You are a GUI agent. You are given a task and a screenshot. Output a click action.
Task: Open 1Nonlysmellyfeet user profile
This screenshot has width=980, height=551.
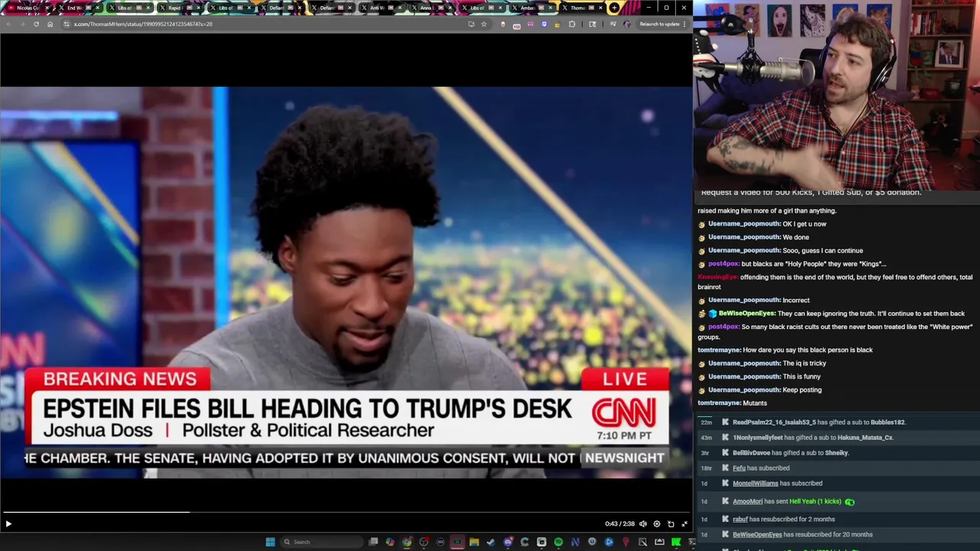click(758, 438)
